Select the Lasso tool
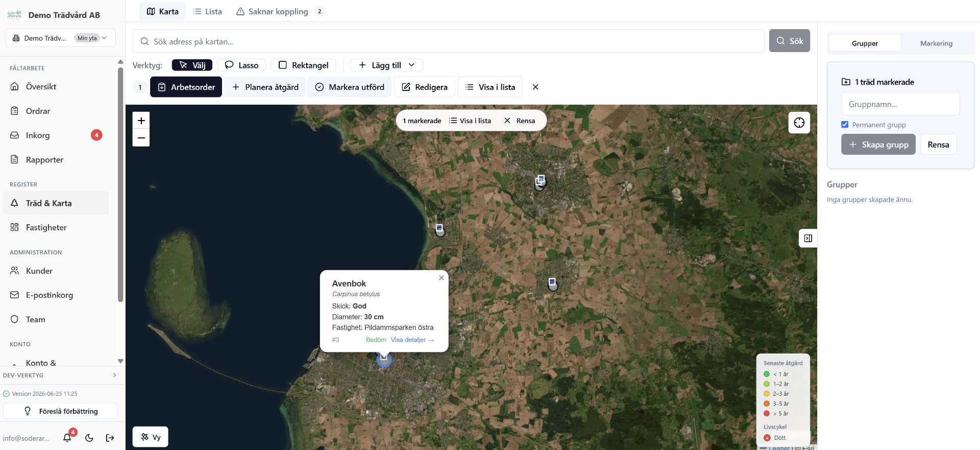 (241, 65)
